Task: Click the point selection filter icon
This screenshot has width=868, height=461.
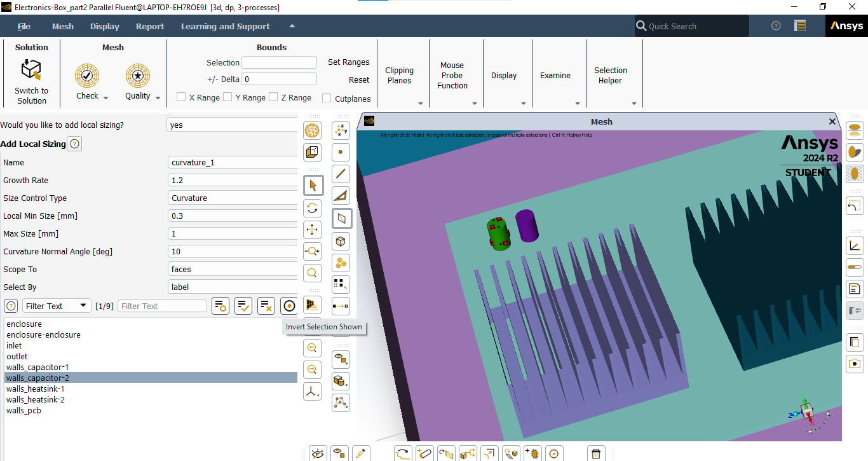Action: tap(341, 153)
